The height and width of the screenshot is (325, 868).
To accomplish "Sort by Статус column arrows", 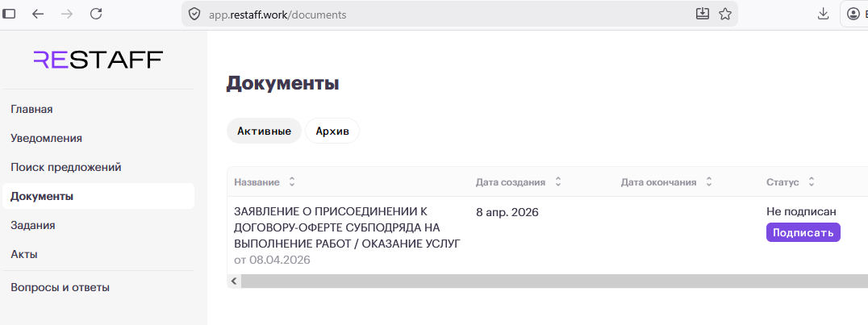I will click(x=811, y=182).
